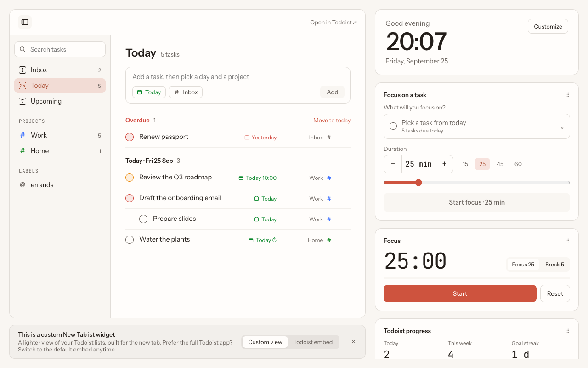Click the Add a task text field

click(238, 77)
